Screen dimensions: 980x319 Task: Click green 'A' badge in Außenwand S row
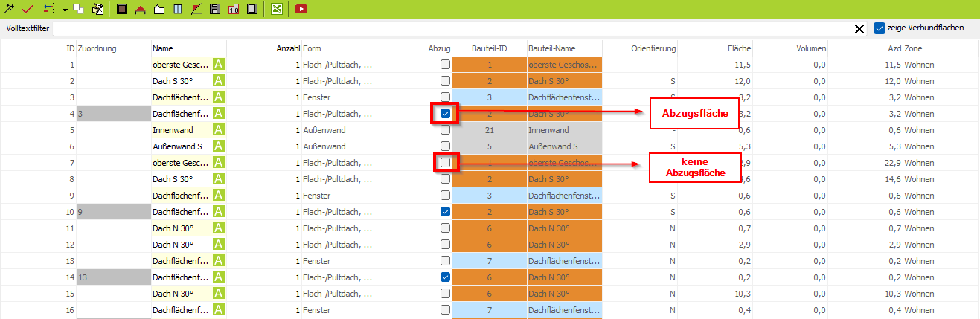pyautogui.click(x=219, y=146)
